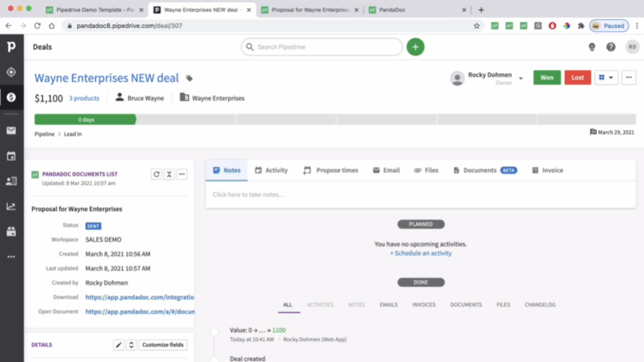Filter history by INVOICES
Image resolution: width=644 pixels, height=362 pixels.
pos(424,304)
